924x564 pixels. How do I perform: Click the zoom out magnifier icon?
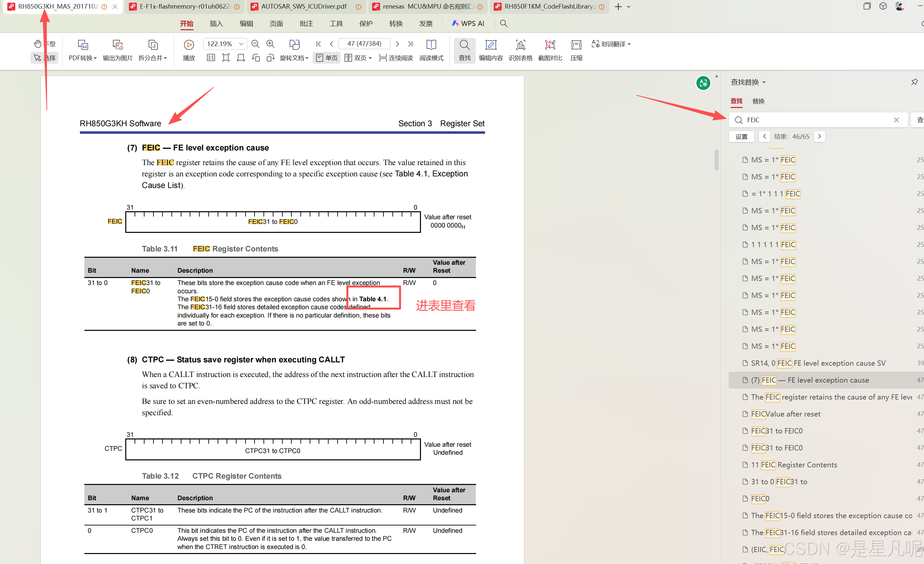tap(256, 44)
